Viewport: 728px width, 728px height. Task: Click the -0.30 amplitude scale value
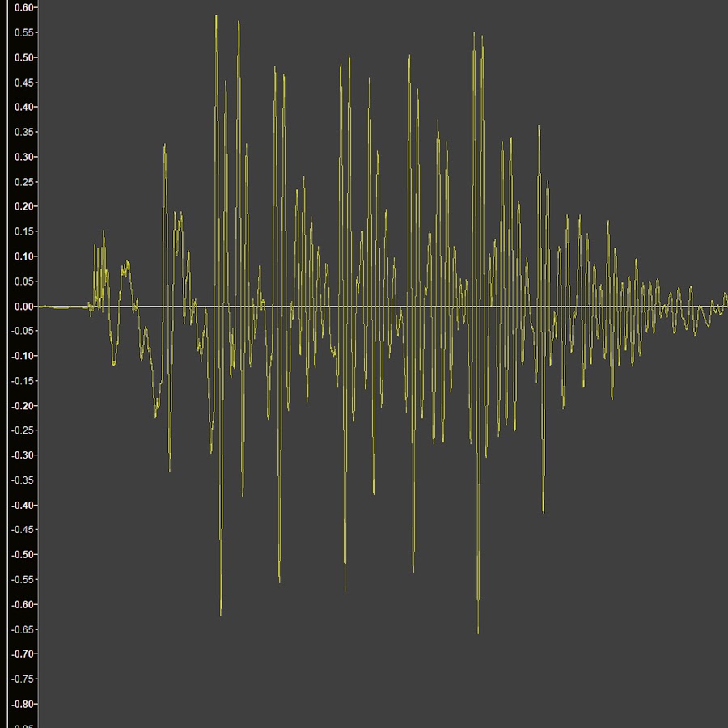23,455
